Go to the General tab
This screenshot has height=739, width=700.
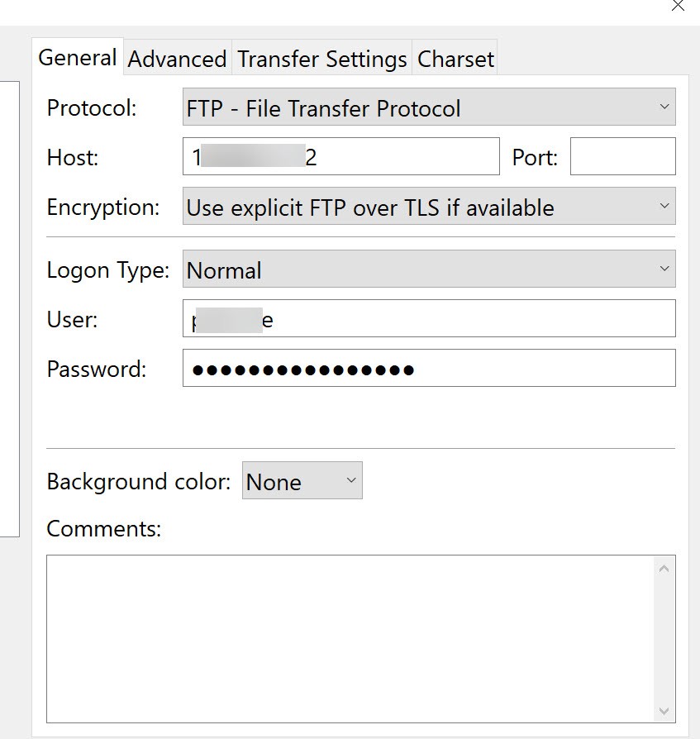(x=78, y=58)
